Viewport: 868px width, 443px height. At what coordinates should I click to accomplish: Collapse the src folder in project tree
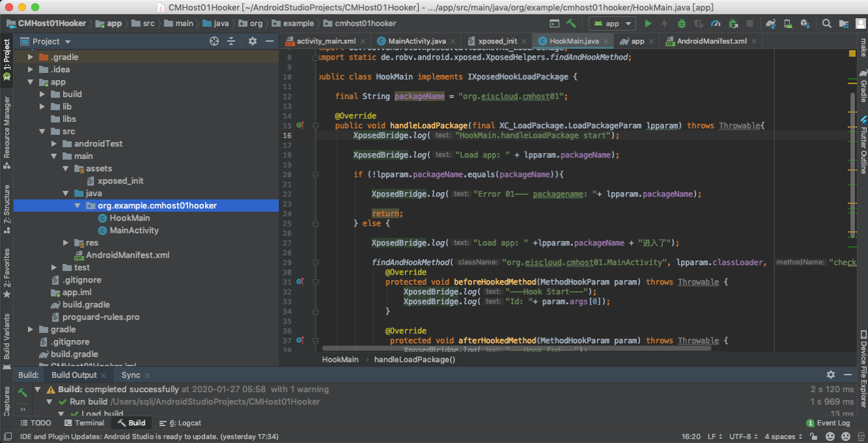(x=42, y=132)
